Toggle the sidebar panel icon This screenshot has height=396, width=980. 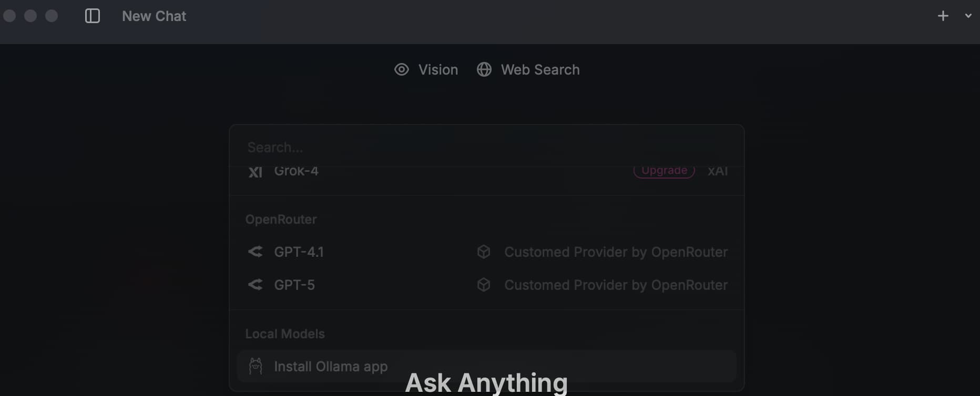(93, 16)
